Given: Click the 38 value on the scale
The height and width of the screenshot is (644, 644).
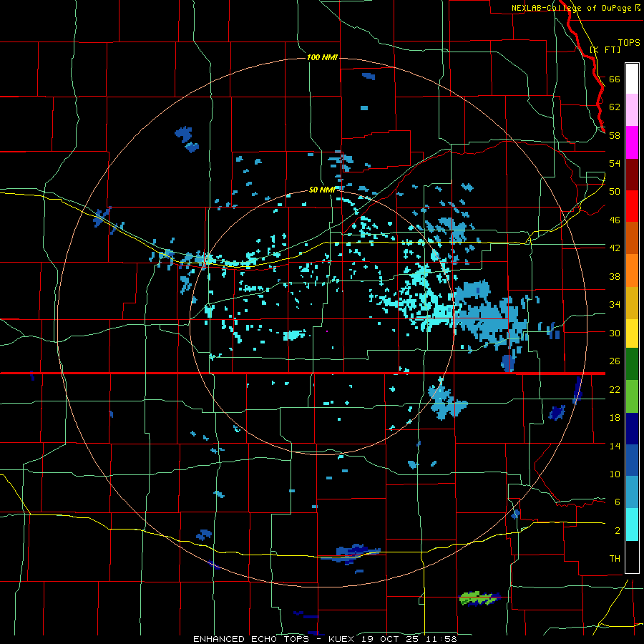Looking at the screenshot, I should (615, 276).
